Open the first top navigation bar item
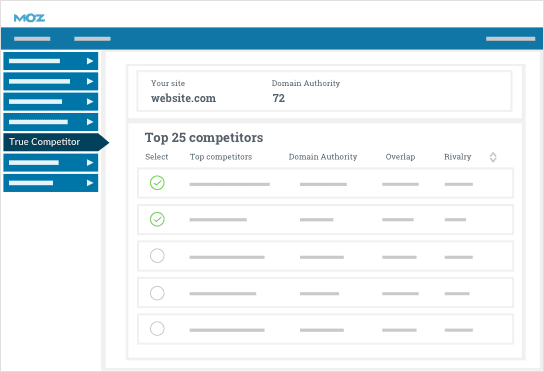Viewport: 544px width, 372px height. click(32, 39)
